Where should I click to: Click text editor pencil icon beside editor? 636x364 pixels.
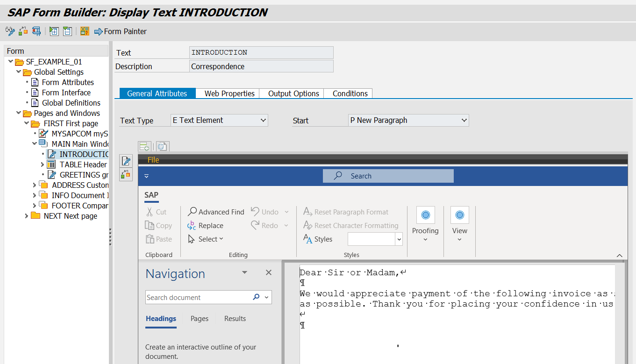click(126, 161)
